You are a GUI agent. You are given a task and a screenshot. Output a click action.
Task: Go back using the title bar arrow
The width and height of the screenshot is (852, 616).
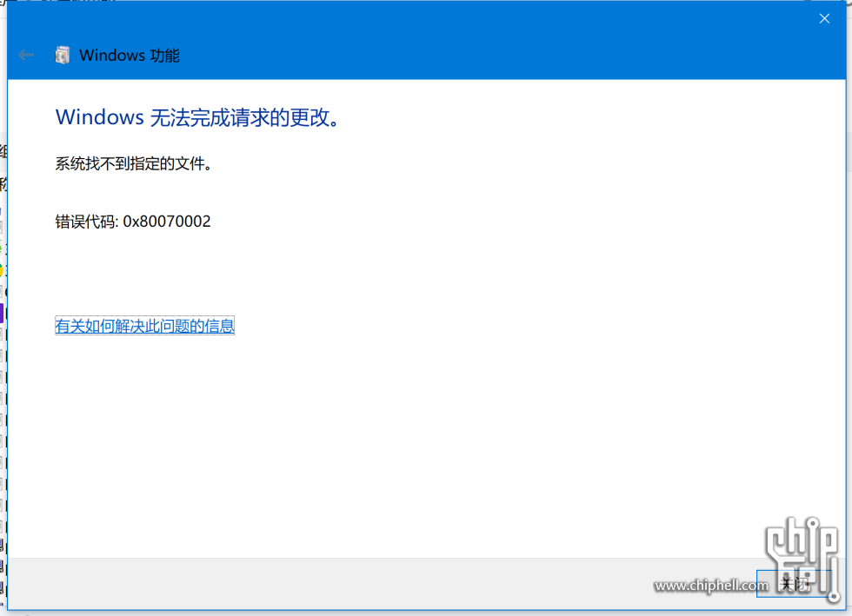(x=25, y=55)
